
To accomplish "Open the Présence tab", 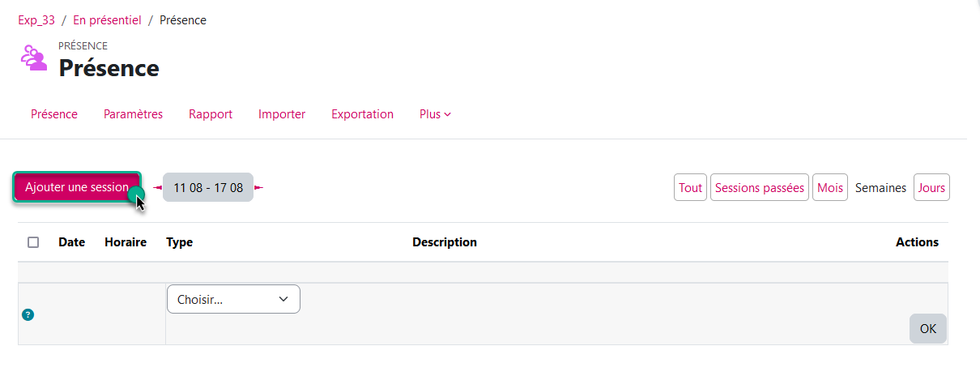I will pyautogui.click(x=54, y=114).
